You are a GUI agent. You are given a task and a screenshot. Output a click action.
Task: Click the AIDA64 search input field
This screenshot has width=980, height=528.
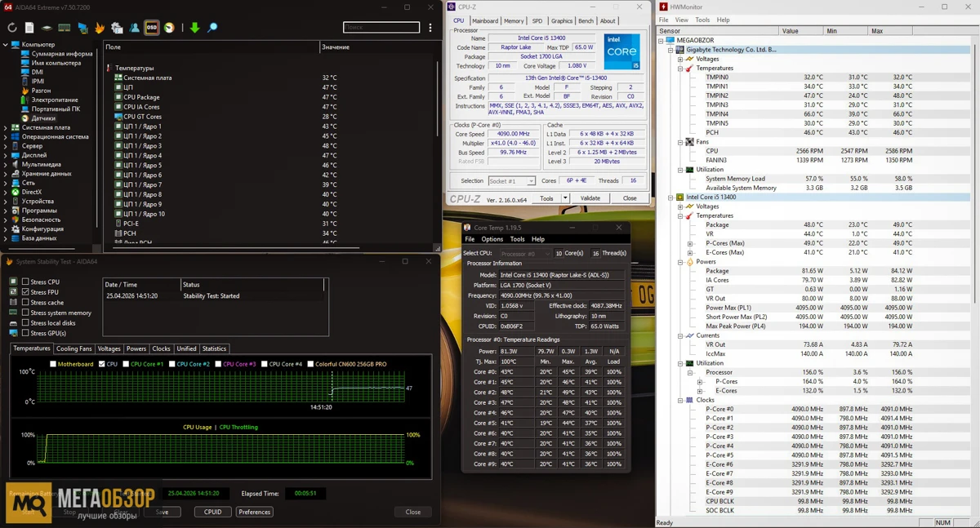coord(381,28)
